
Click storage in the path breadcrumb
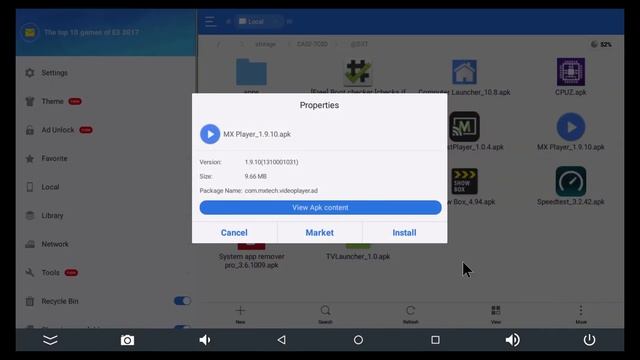pos(265,44)
